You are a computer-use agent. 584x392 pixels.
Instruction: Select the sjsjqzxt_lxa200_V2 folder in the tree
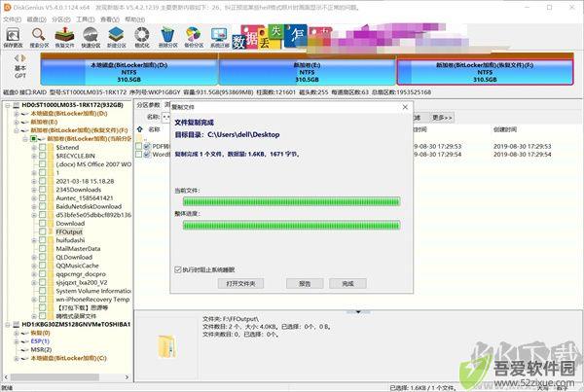click(82, 282)
